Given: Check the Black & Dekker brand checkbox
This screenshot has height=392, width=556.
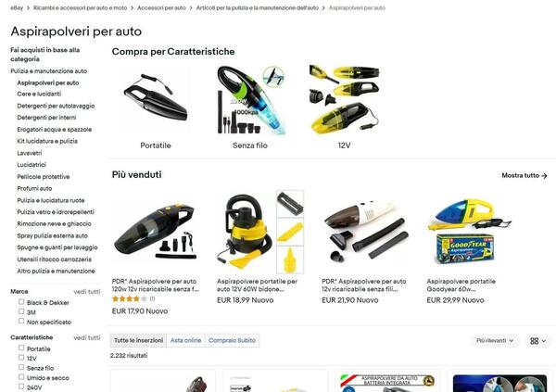Looking at the screenshot, I should [x=21, y=302].
